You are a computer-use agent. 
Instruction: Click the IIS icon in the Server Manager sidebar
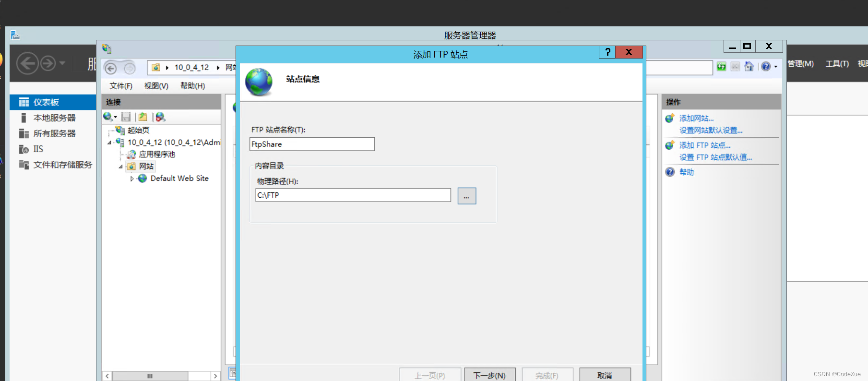point(24,149)
